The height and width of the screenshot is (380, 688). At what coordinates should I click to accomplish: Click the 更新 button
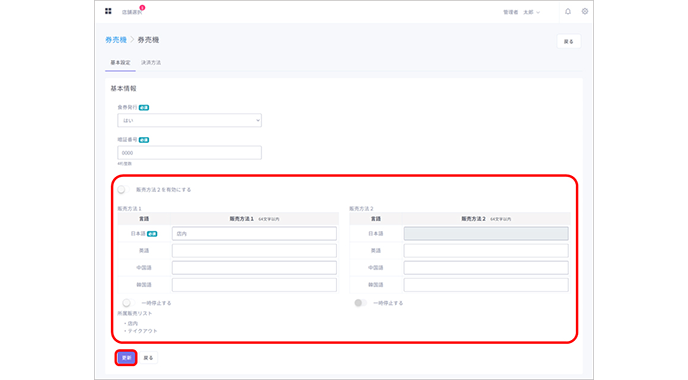[x=126, y=358]
